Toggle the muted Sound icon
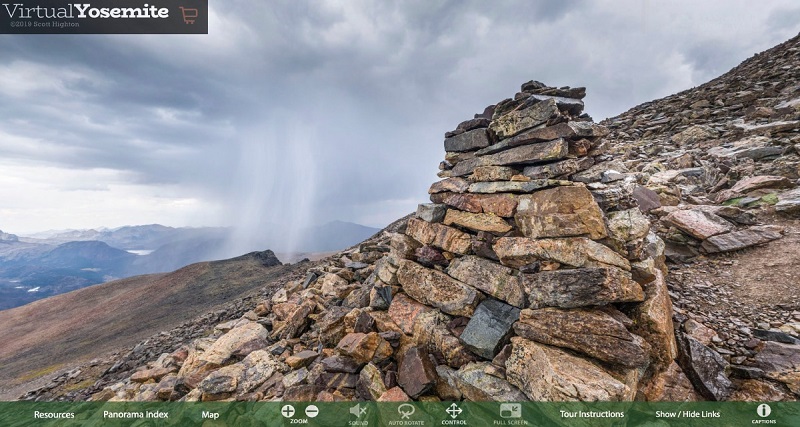This screenshot has width=800, height=427. click(358, 411)
